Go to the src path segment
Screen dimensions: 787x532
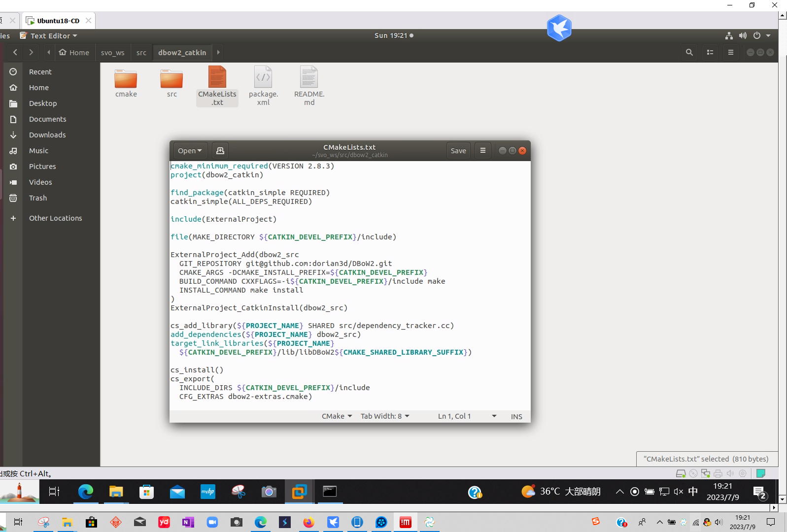click(141, 52)
